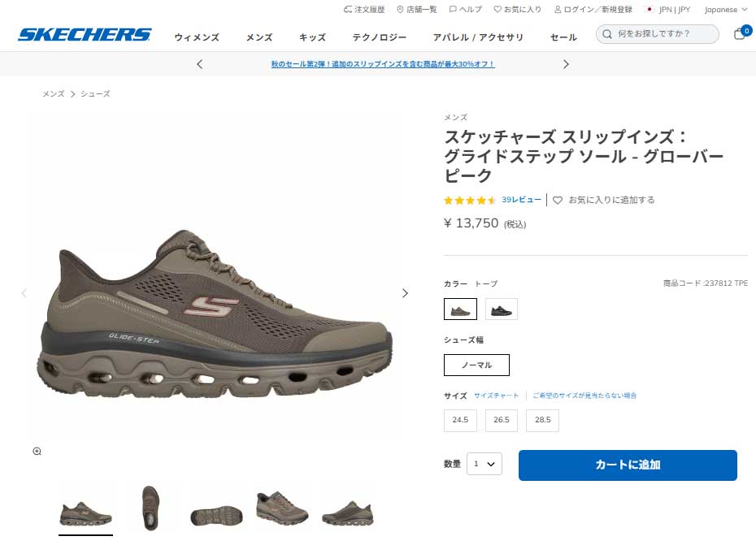
Task: Open the サイズチャート link
Action: 496,396
